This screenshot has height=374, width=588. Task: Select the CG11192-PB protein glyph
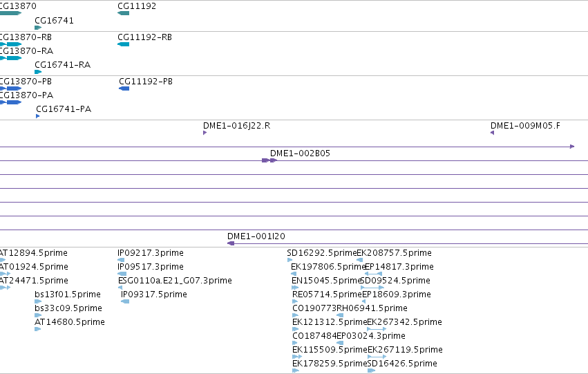(124, 88)
